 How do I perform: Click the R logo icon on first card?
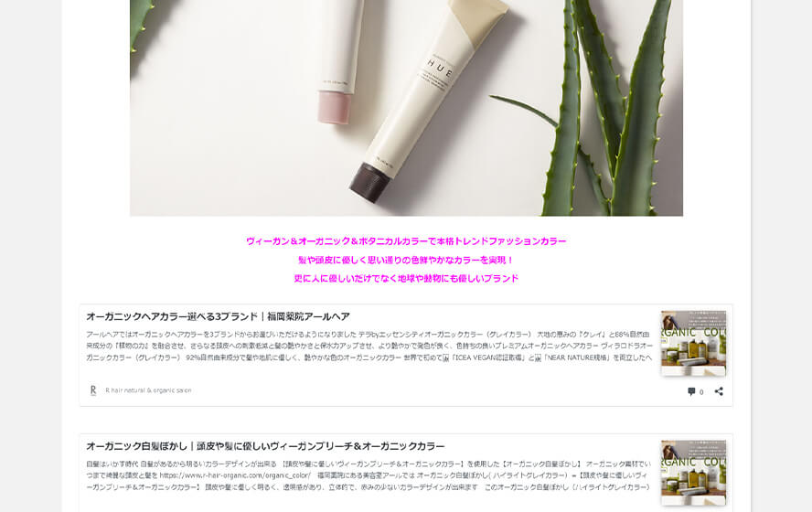[x=93, y=390]
